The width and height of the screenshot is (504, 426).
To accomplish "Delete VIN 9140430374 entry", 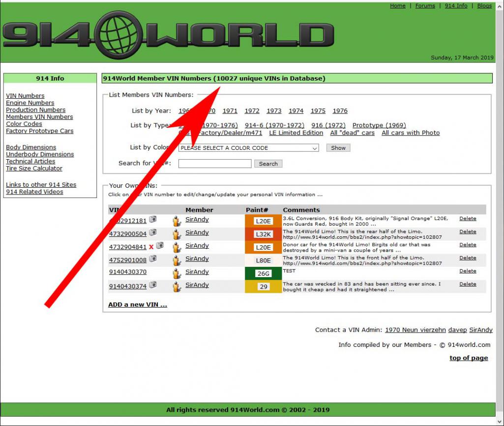I will pos(468,284).
